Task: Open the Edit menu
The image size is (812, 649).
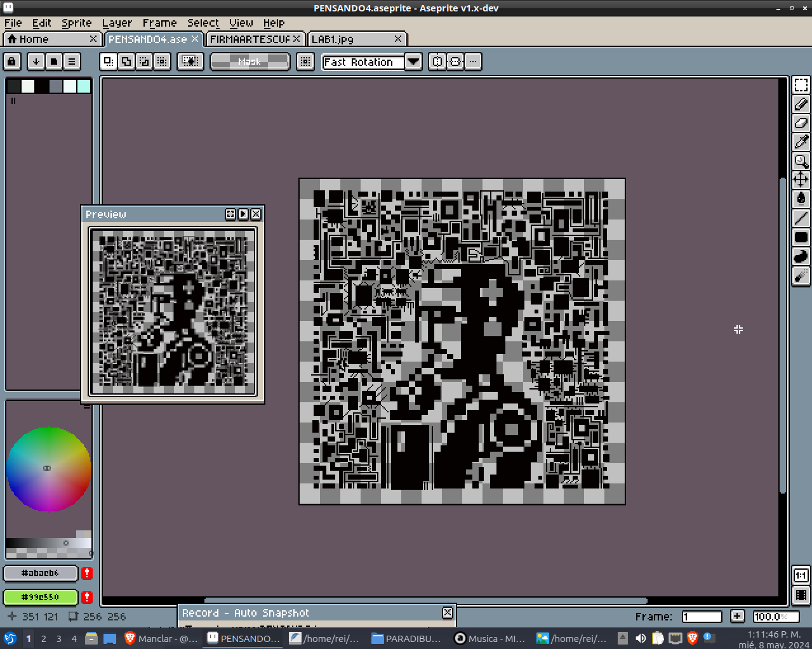Action: click(x=41, y=23)
